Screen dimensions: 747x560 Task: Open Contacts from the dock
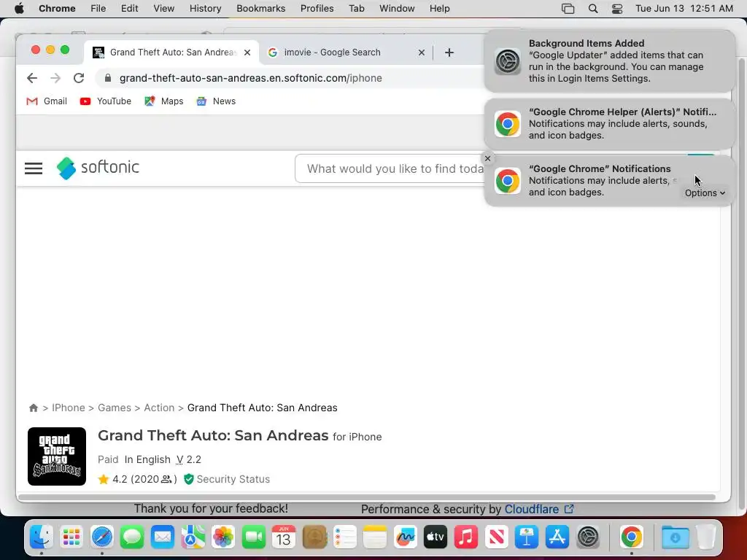(314, 537)
